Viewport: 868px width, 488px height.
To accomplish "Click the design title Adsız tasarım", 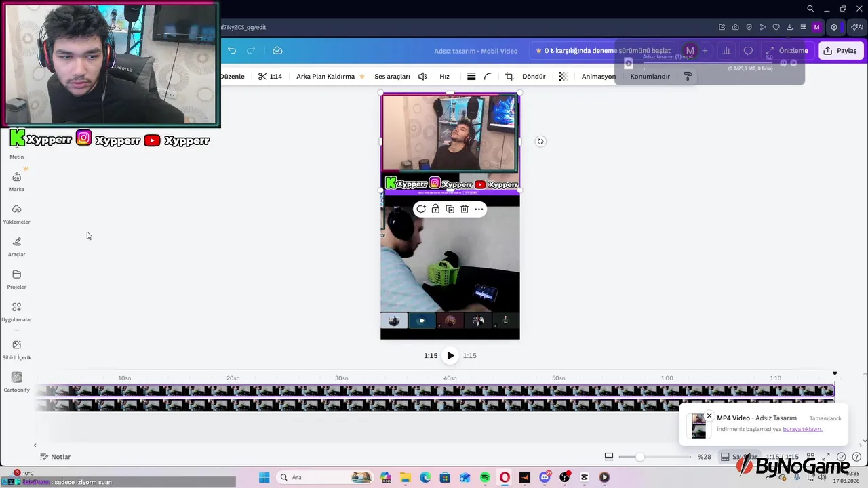I will click(475, 51).
